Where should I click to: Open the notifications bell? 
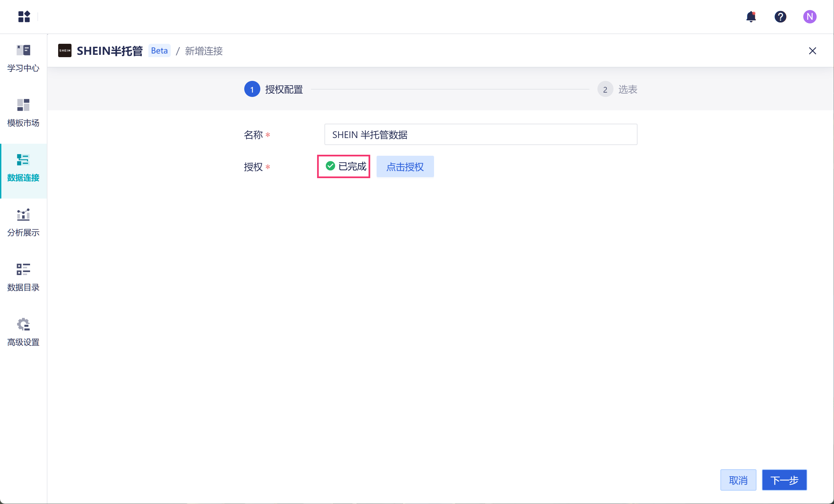(x=751, y=17)
